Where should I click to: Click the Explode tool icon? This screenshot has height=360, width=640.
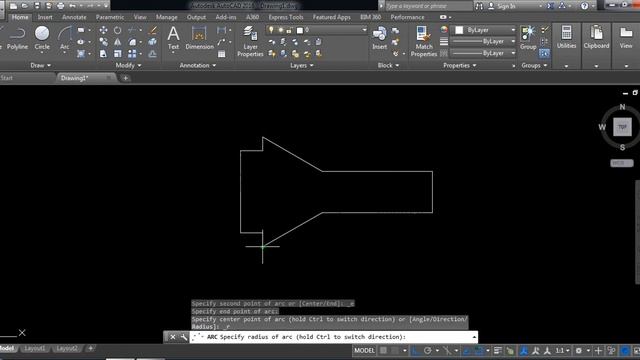[152, 42]
